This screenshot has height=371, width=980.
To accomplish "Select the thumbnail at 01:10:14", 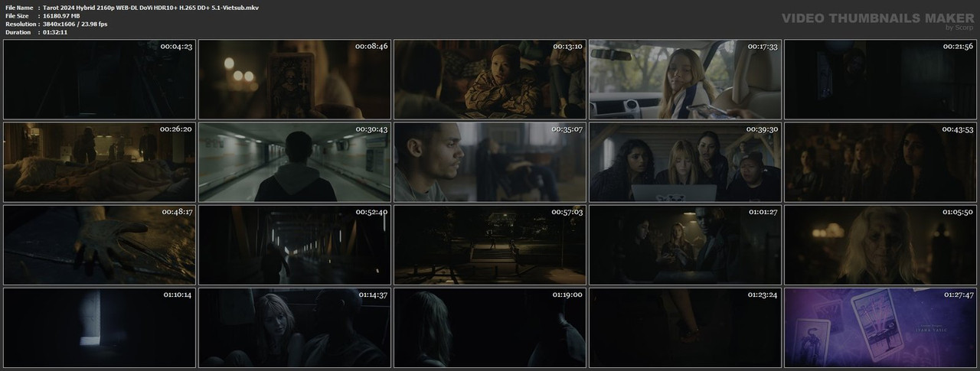I will [x=100, y=327].
